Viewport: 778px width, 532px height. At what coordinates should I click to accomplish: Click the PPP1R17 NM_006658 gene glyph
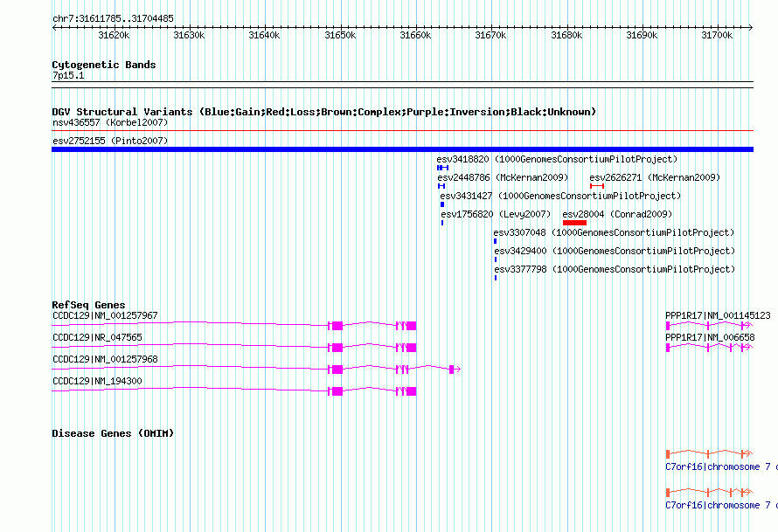coord(709,348)
